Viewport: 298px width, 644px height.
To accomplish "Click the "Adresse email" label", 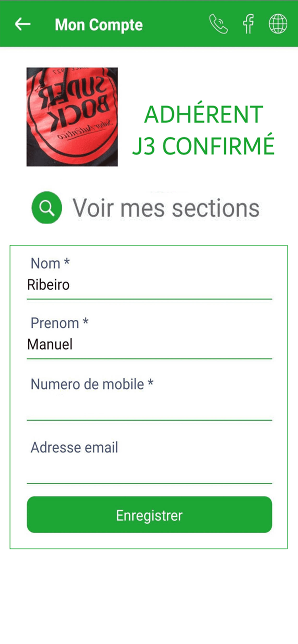I will tap(74, 447).
